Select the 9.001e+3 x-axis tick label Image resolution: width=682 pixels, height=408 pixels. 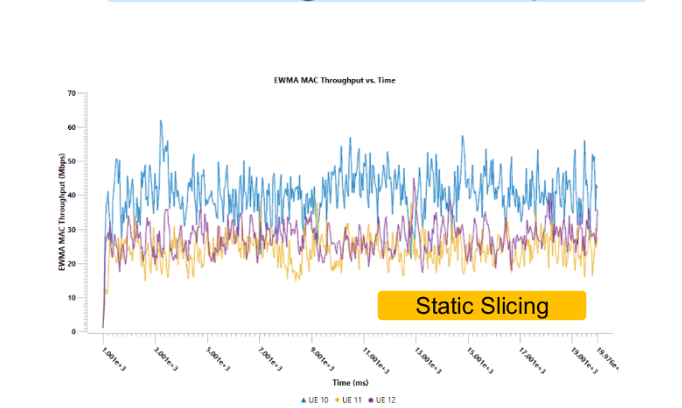point(320,355)
